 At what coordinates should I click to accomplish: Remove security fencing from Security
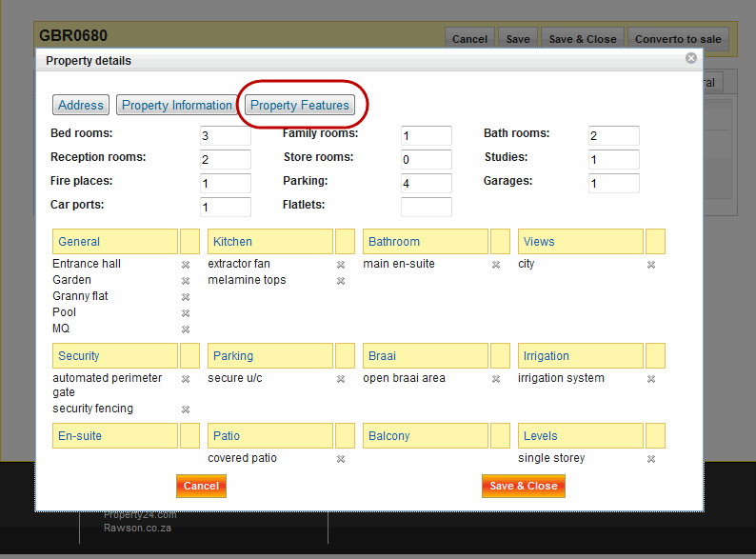tap(186, 409)
